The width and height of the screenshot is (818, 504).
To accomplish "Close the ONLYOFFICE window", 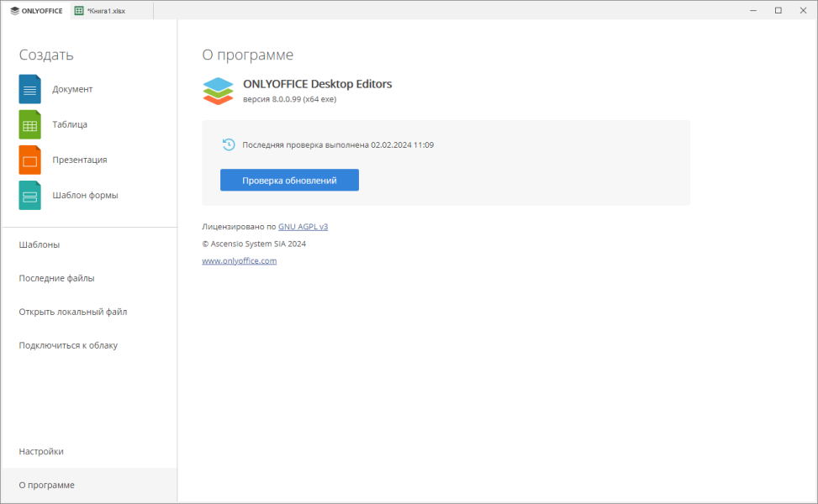I will coord(804,10).
